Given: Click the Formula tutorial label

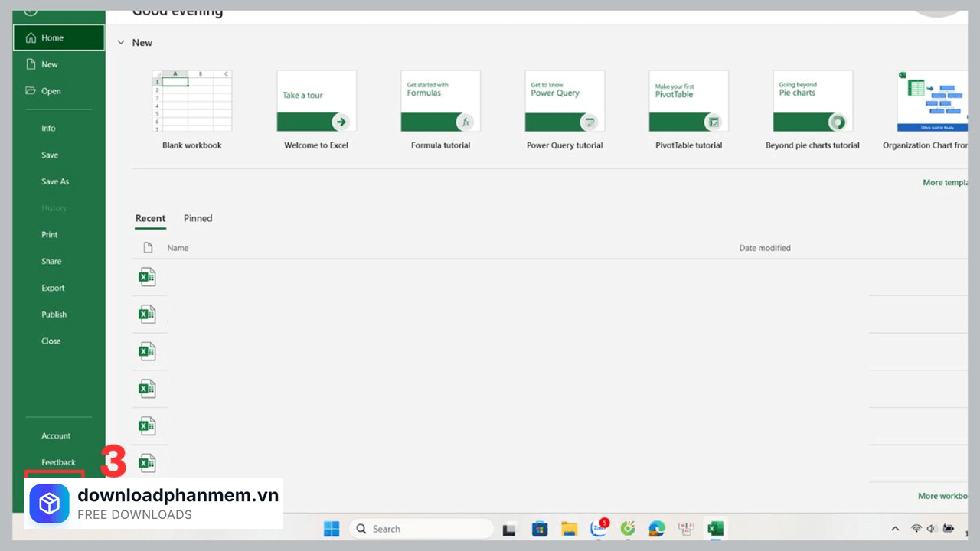Looking at the screenshot, I should (440, 145).
